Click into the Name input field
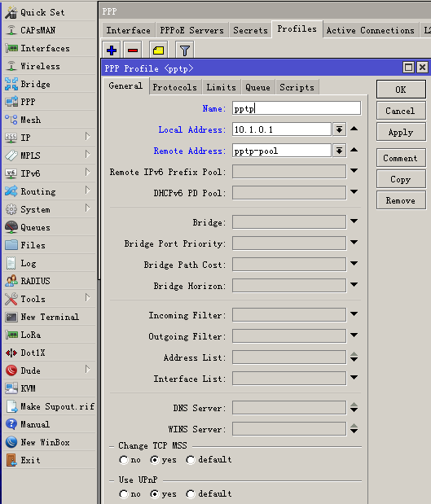Image resolution: width=431 pixels, height=504 pixels. (x=297, y=108)
